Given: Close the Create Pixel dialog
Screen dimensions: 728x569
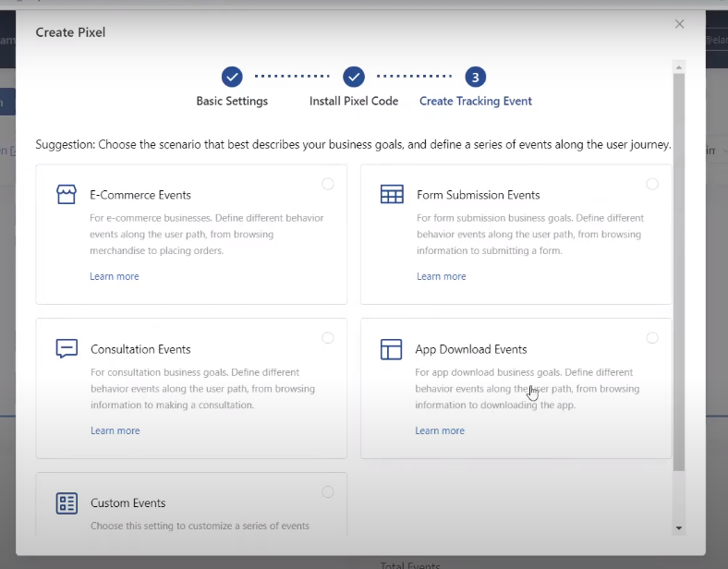Looking at the screenshot, I should pyautogui.click(x=680, y=24).
